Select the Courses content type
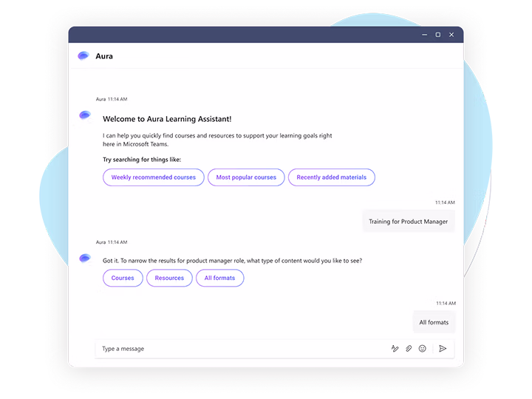 pos(123,278)
